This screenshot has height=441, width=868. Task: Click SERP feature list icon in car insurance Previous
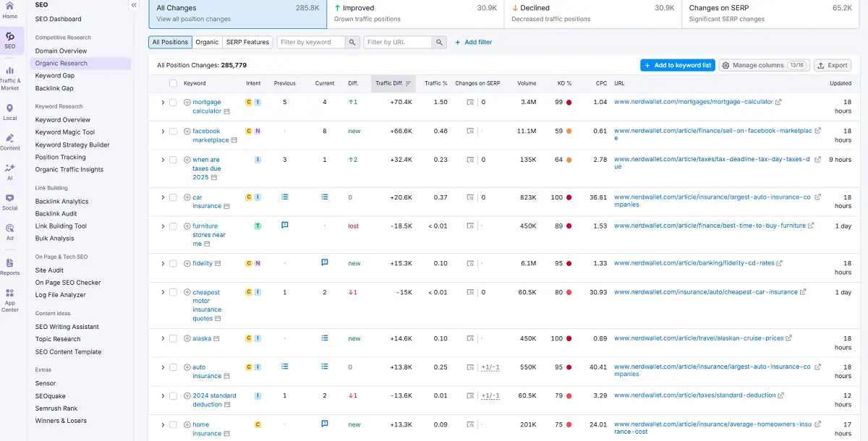[285, 197]
